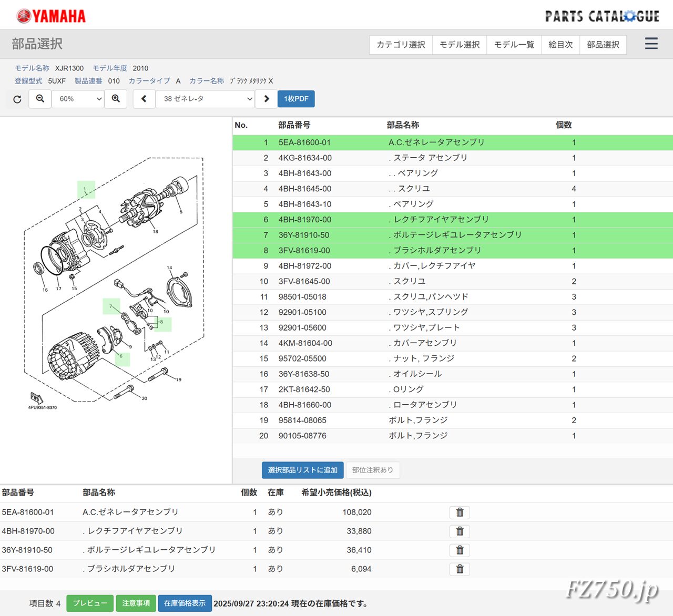The height and width of the screenshot is (616, 673).
Task: Click the green プレビュー button
Action: pyautogui.click(x=90, y=603)
